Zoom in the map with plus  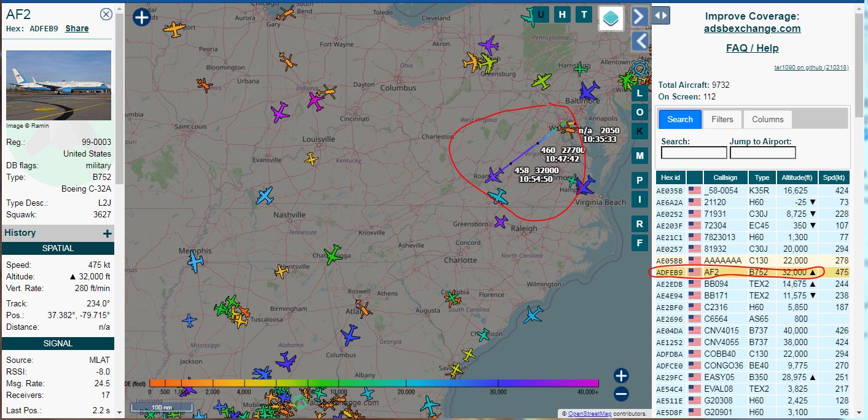(621, 376)
